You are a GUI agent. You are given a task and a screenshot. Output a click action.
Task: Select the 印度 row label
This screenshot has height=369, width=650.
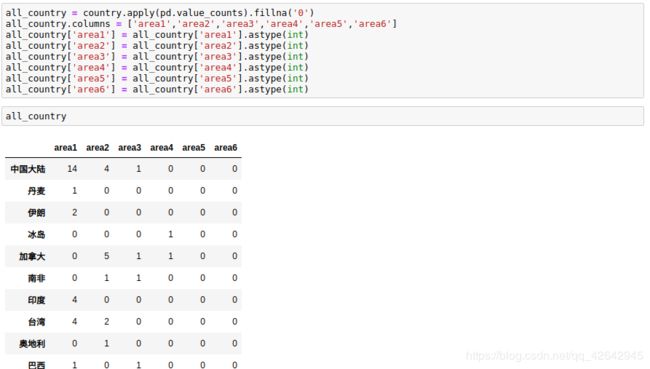point(36,300)
